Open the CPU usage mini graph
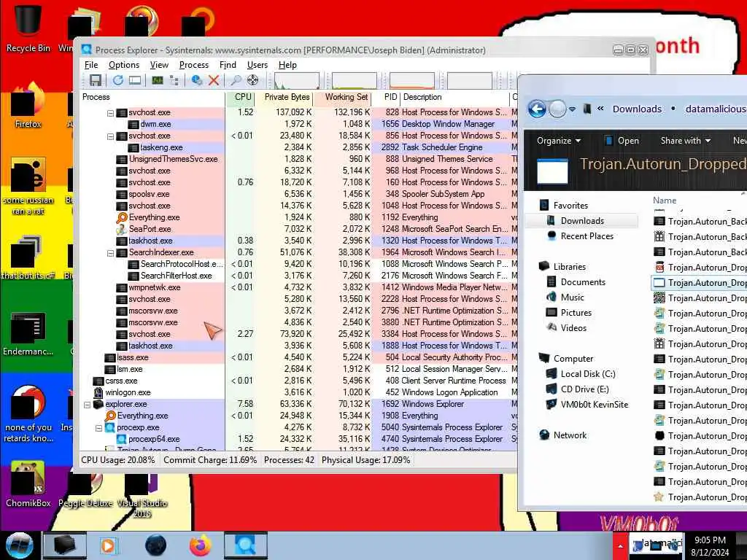Screen dimensions: 747x560 [297, 80]
